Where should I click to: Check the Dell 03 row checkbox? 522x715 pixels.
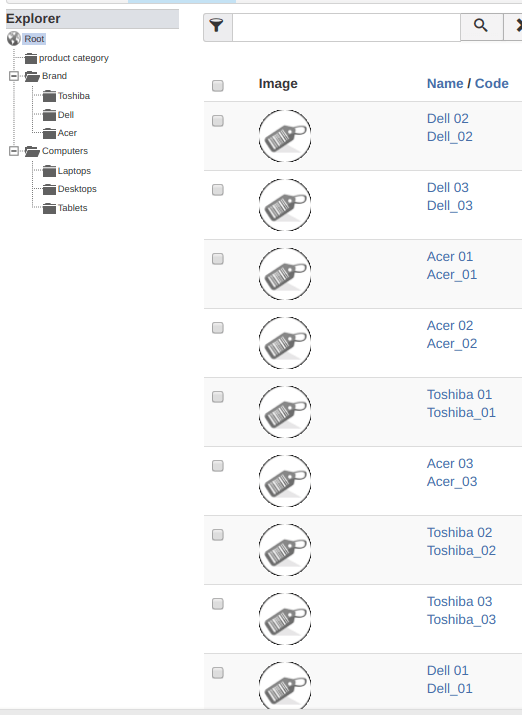coord(218,190)
